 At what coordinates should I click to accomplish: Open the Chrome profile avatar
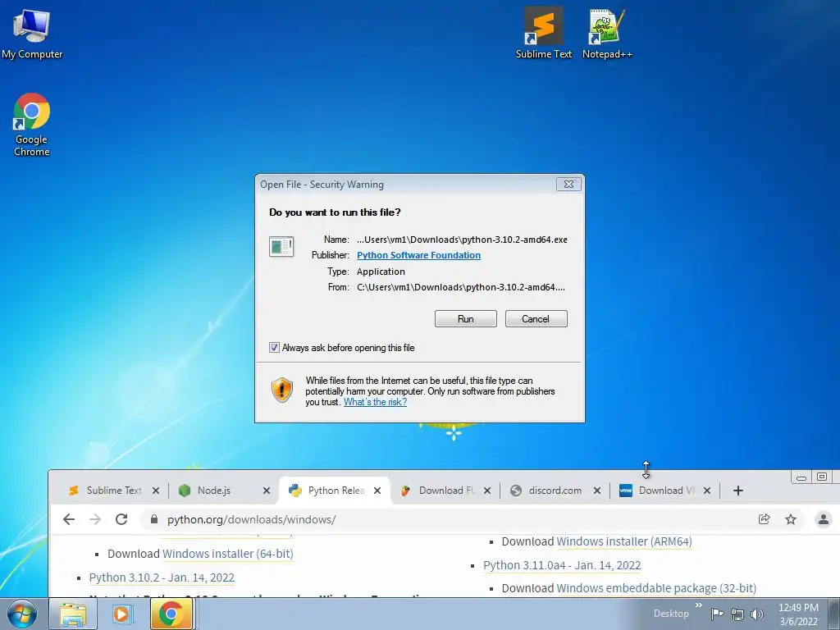[x=824, y=519]
